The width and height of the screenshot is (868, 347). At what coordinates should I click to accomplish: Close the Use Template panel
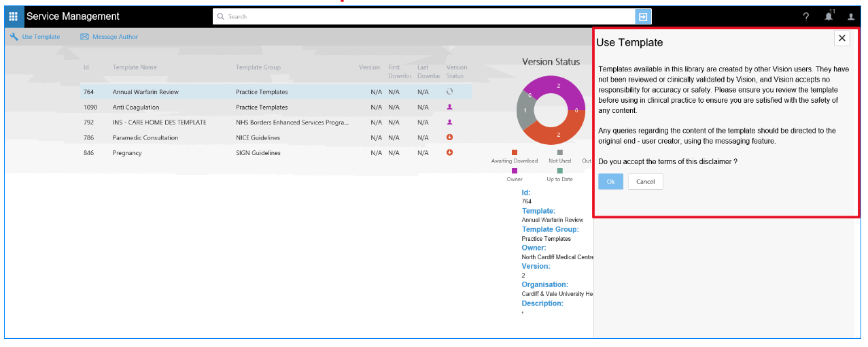tap(842, 38)
